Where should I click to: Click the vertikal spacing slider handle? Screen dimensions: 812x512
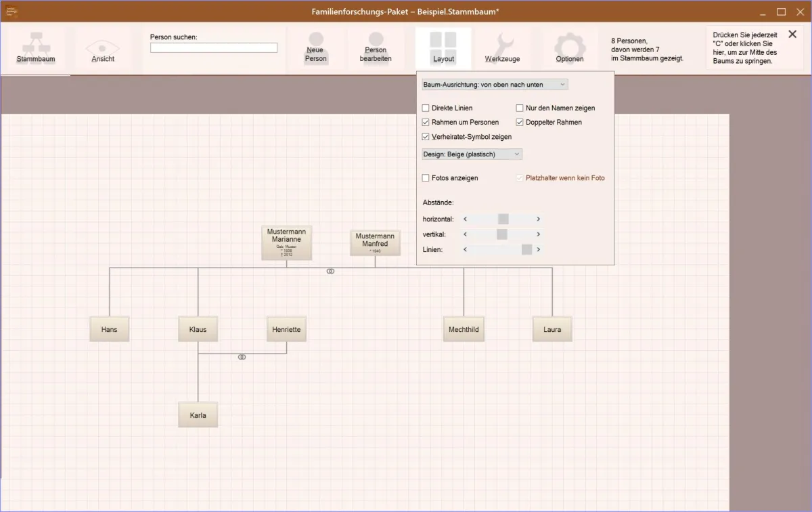501,234
